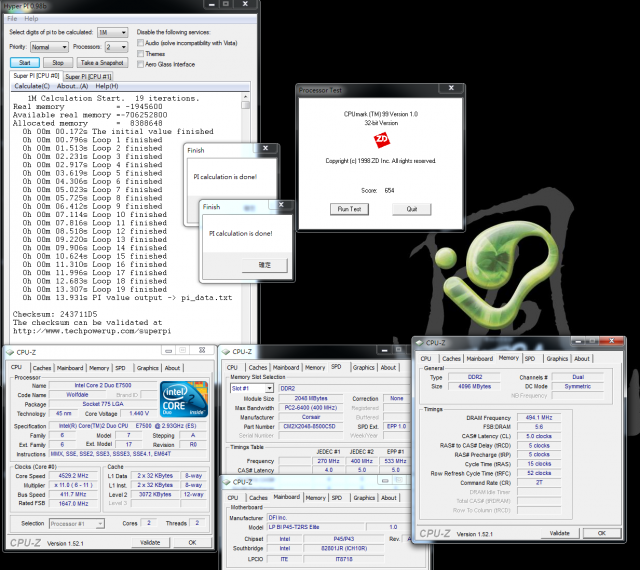640x570 pixels.
Task: Click CPU-Z leaf icon in Mainboard window title
Action: coord(227,482)
